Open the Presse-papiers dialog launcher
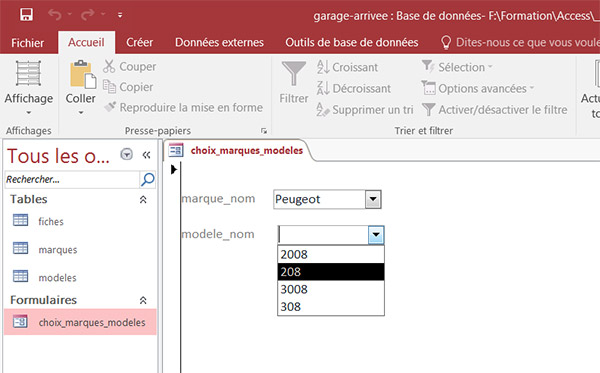600x373 pixels. click(264, 131)
